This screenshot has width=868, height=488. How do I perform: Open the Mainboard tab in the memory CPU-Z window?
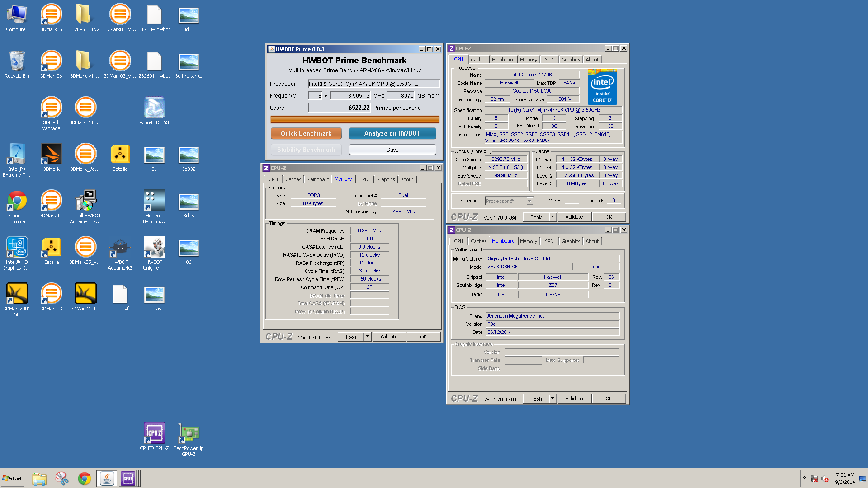[318, 179]
